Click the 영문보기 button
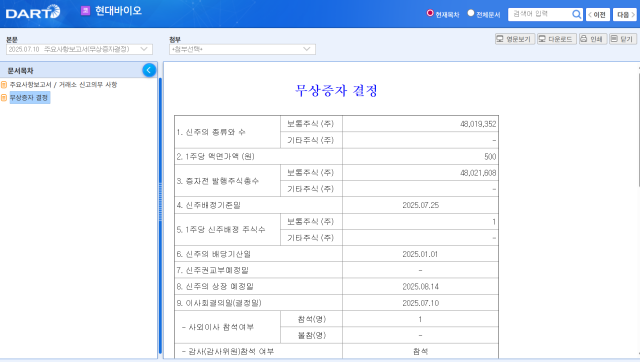Image resolution: width=640 pixels, height=362 pixels. point(515,39)
